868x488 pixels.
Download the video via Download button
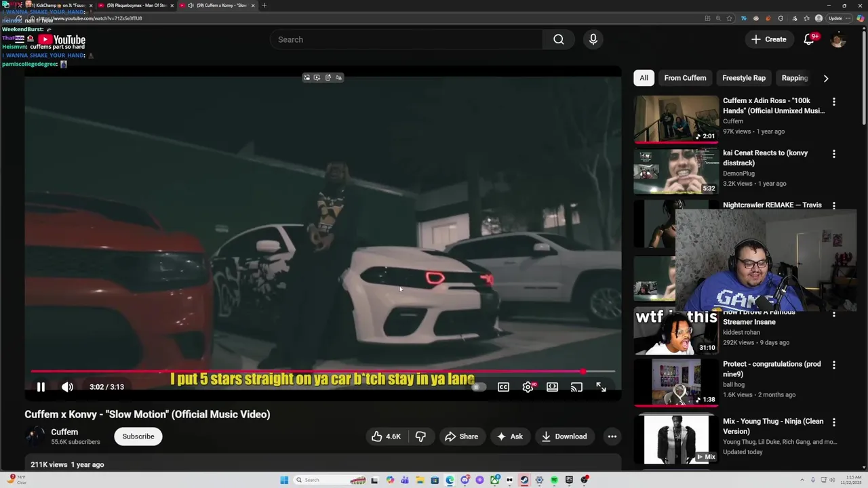pyautogui.click(x=564, y=436)
